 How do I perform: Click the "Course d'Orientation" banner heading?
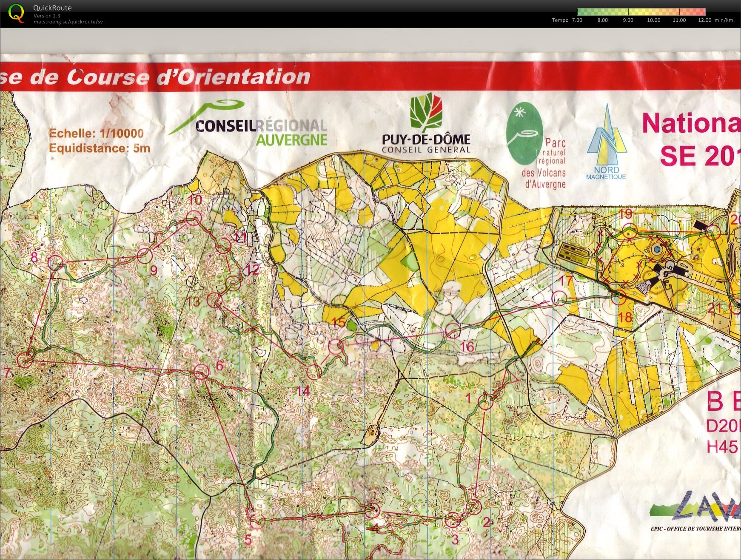(189, 77)
